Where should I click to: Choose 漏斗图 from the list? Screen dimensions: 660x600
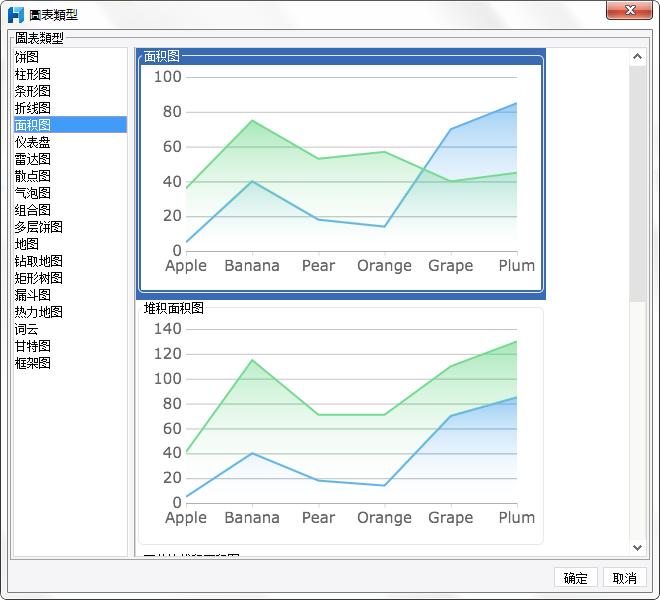pyautogui.click(x=70, y=295)
